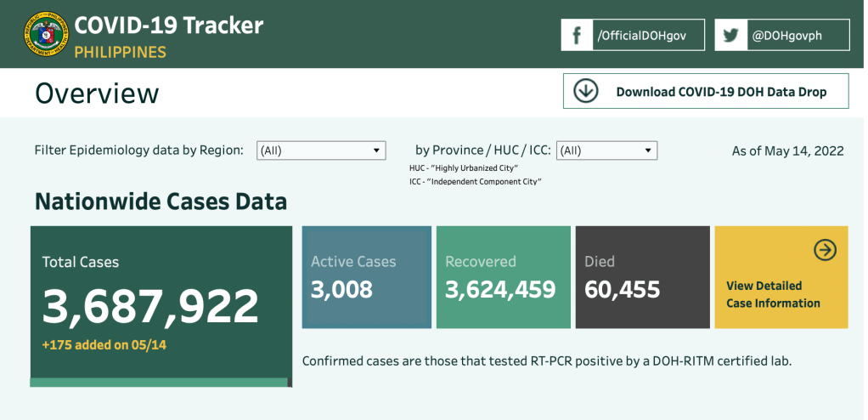Open the Province / HUC / ICC dropdown
The width and height of the screenshot is (868, 420).
coord(606,150)
